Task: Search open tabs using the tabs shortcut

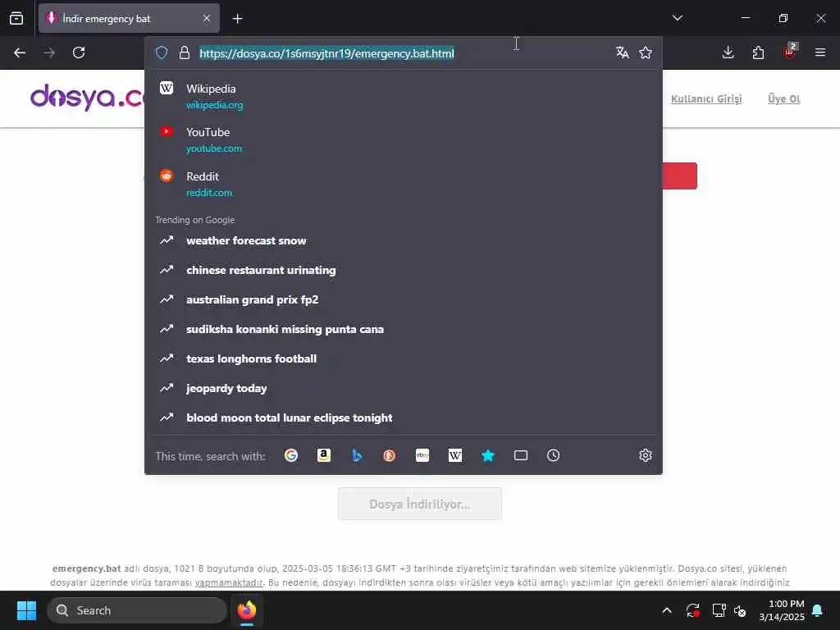Action: 521,455
